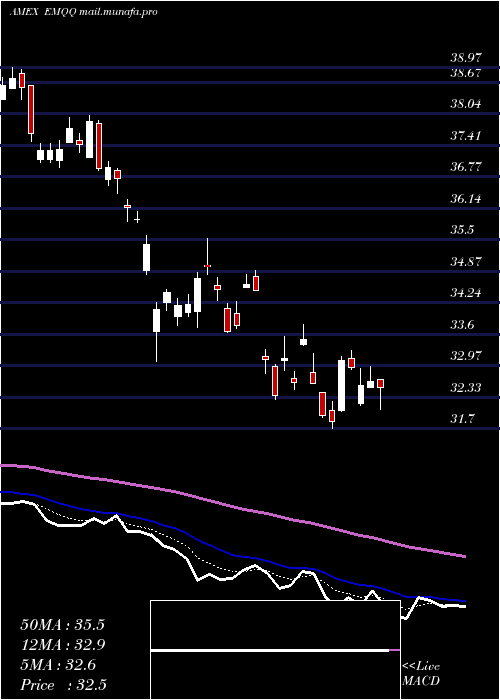
Task: Click the 32.97 price level label
Action: pyautogui.click(x=466, y=356)
